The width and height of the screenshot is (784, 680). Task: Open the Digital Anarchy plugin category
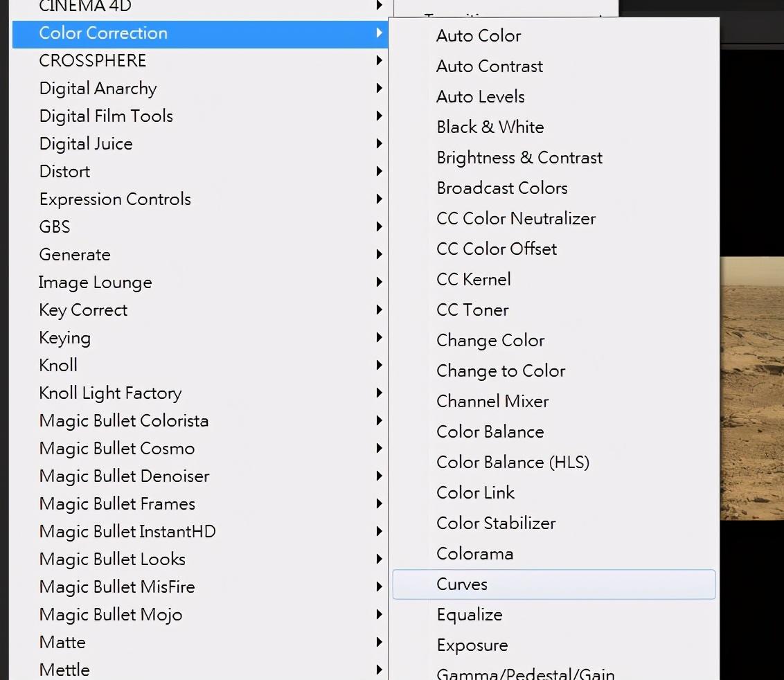[x=98, y=89]
